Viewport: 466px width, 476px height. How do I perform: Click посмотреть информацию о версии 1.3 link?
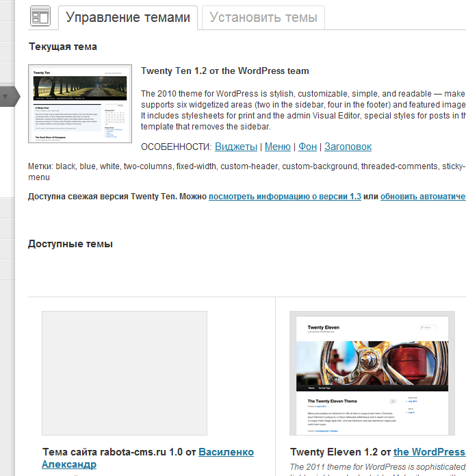(x=285, y=197)
